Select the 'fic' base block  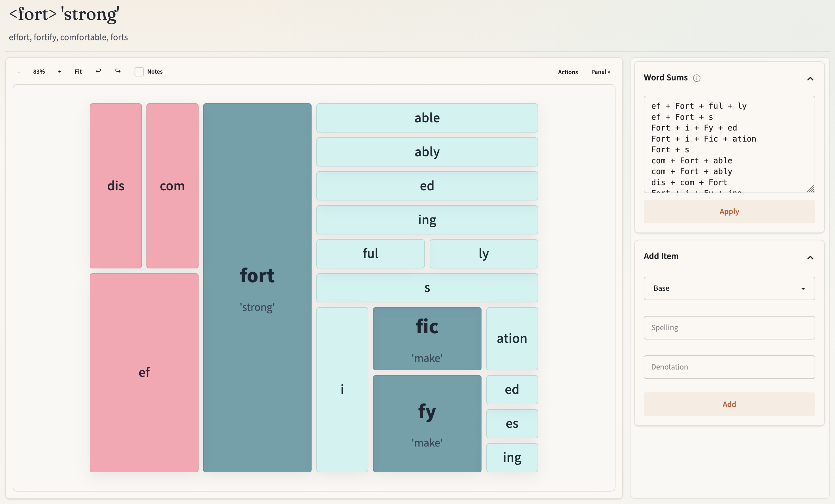tap(427, 339)
